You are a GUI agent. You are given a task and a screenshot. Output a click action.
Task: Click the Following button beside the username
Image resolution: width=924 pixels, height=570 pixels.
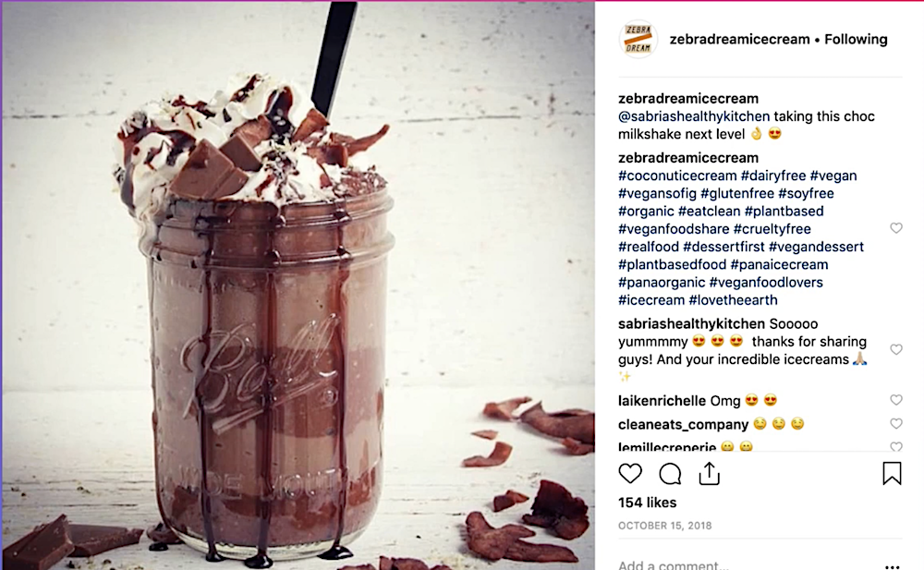point(856,40)
